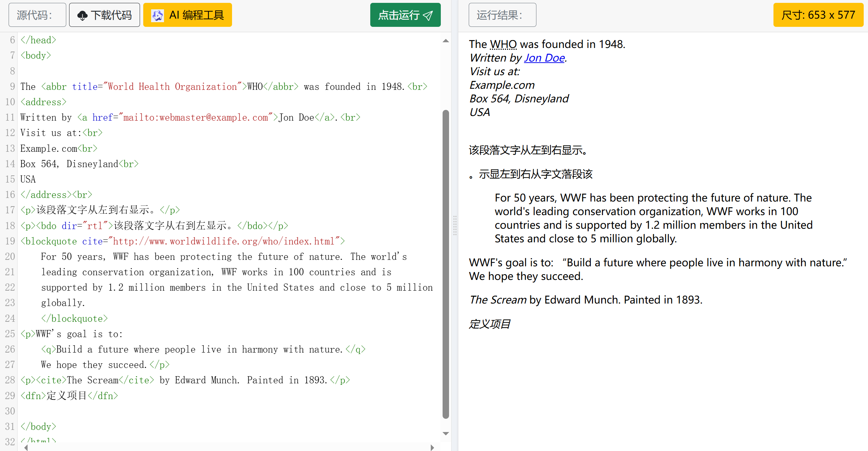Click the 尺寸: 653 x 577 badge
This screenshot has width=868, height=451.
tap(818, 15)
